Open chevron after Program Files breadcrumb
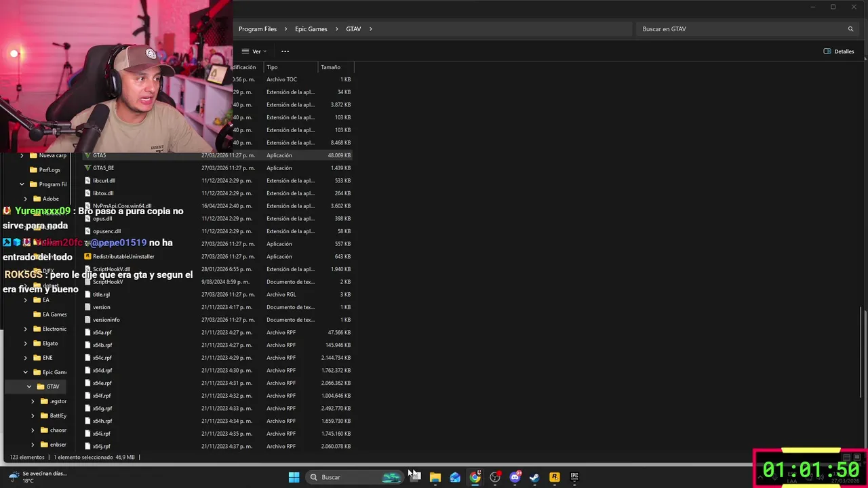This screenshot has width=868, height=488. pyautogui.click(x=285, y=29)
